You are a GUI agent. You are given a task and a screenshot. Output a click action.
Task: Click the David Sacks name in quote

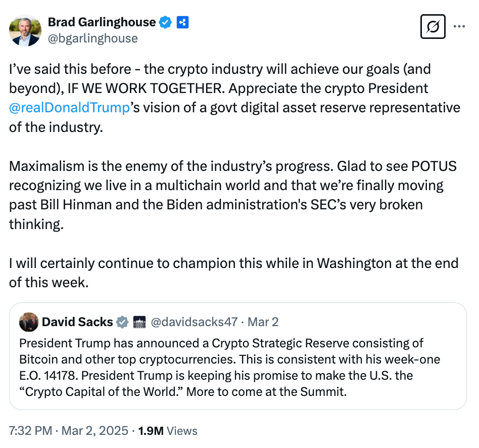click(77, 322)
